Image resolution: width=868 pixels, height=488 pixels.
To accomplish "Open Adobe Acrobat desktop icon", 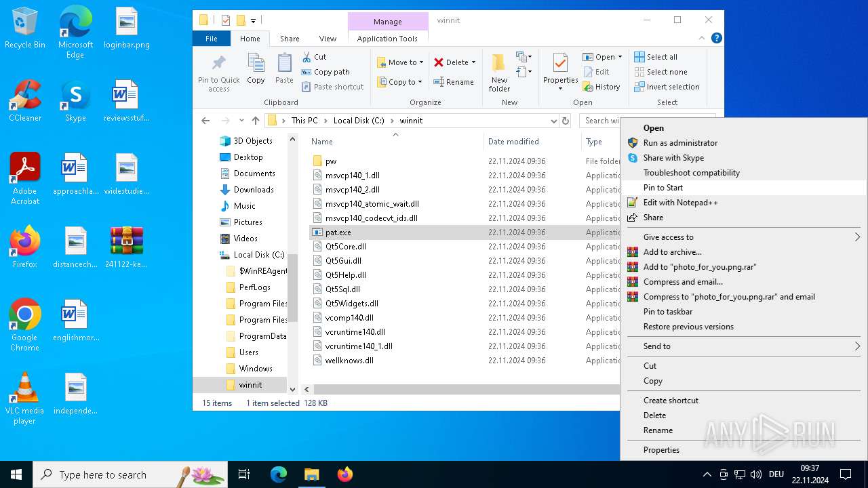I will coord(25,179).
